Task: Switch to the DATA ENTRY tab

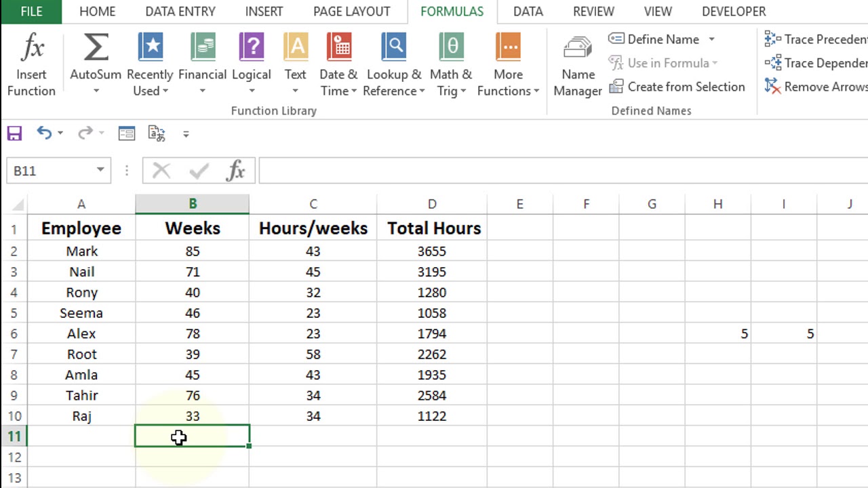Action: [x=180, y=12]
